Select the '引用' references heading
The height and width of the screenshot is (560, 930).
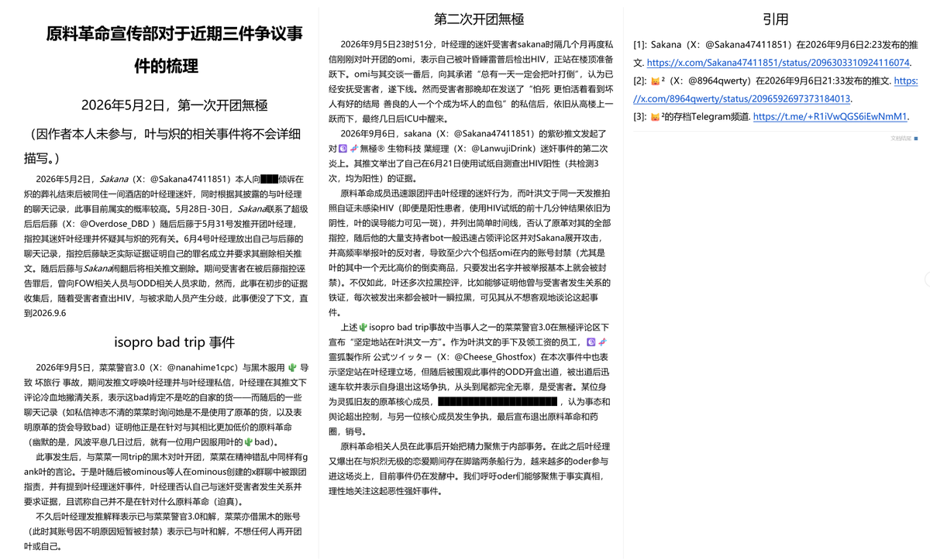click(776, 19)
